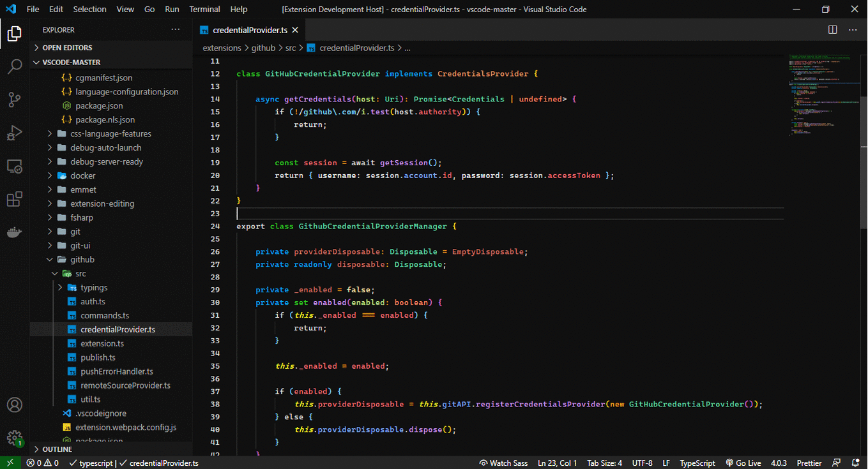This screenshot has width=868, height=469.
Task: Open extension.webpack.config.js in the explorer
Action: point(111,428)
